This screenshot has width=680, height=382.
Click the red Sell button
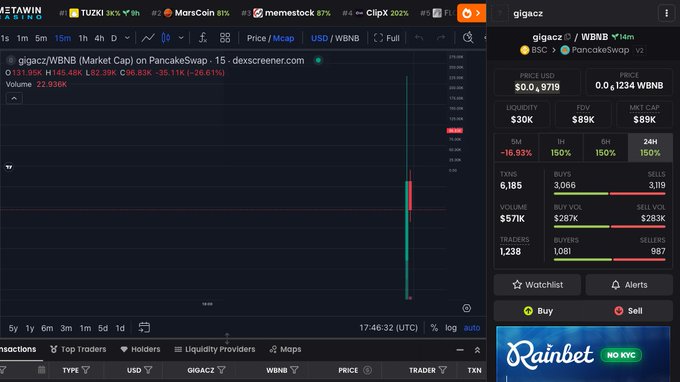pos(628,311)
